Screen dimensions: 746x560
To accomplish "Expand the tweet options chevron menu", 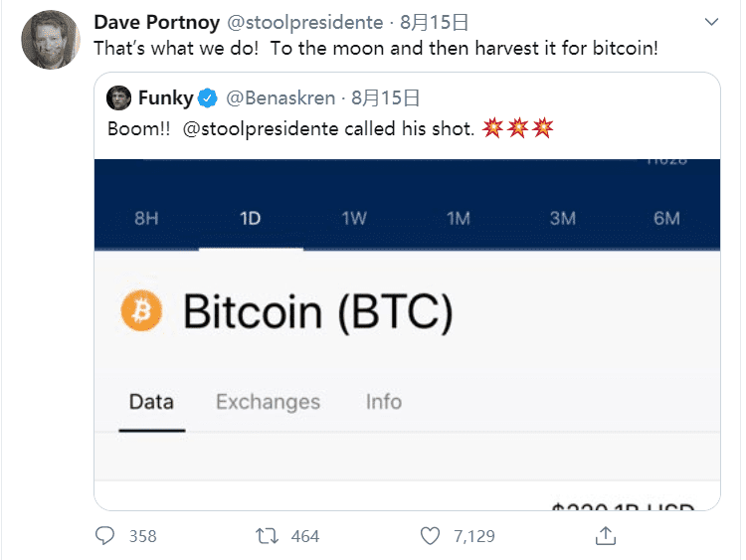I will coord(711,22).
